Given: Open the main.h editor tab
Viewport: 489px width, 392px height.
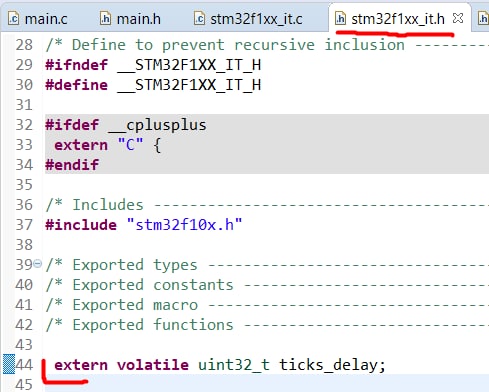Looking at the screenshot, I should pyautogui.click(x=131, y=19).
